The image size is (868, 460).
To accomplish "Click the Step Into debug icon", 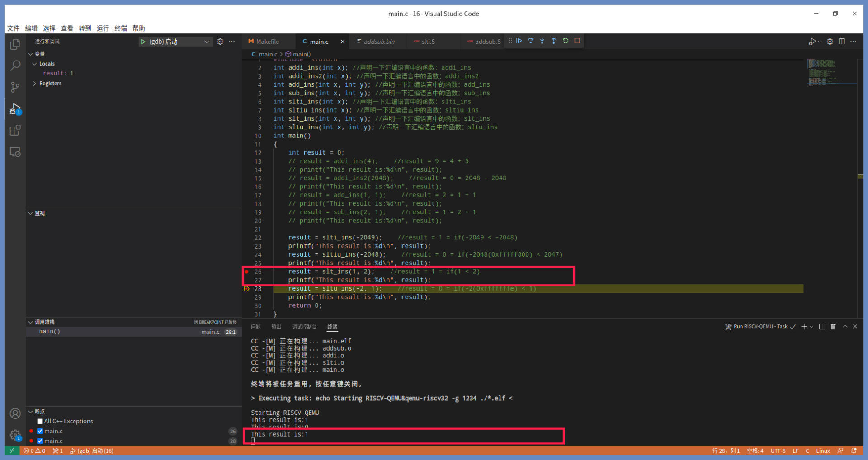I will [542, 41].
